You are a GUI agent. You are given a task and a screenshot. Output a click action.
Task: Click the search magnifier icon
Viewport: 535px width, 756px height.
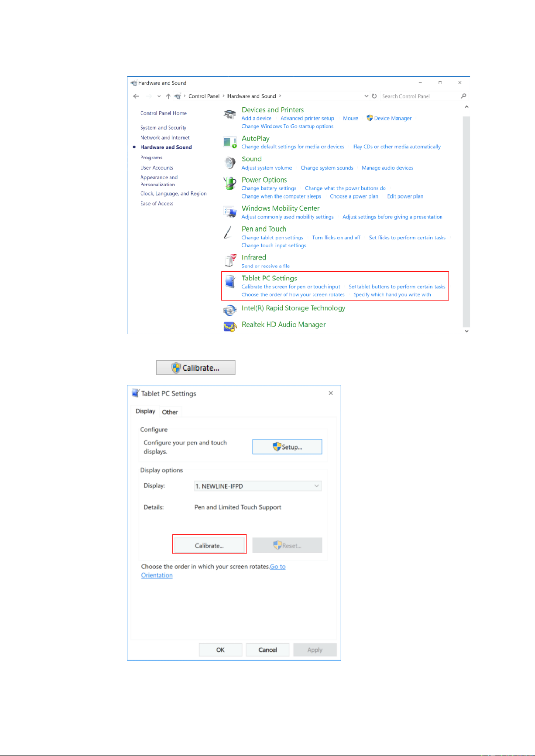point(463,96)
